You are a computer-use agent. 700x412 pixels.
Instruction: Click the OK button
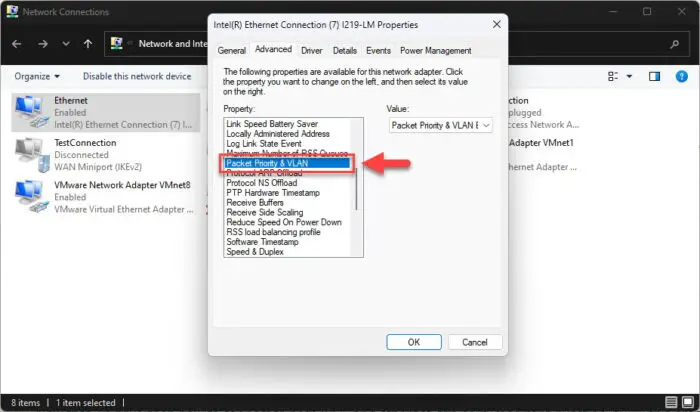pyautogui.click(x=414, y=342)
